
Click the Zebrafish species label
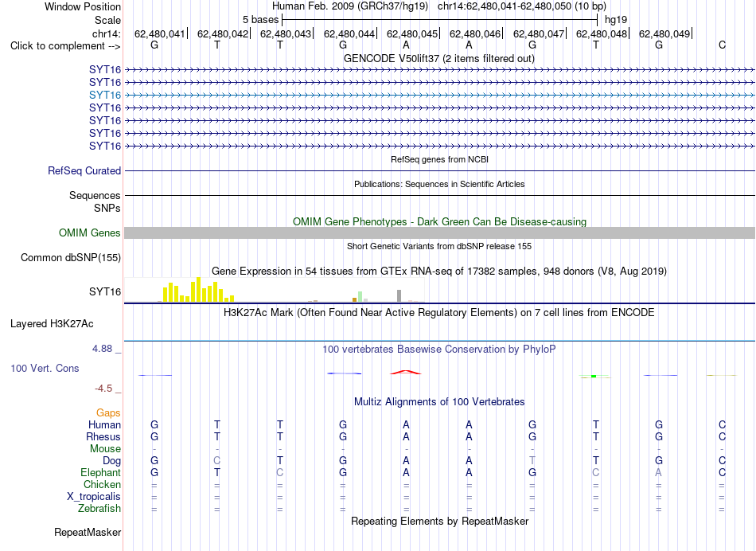(x=99, y=509)
